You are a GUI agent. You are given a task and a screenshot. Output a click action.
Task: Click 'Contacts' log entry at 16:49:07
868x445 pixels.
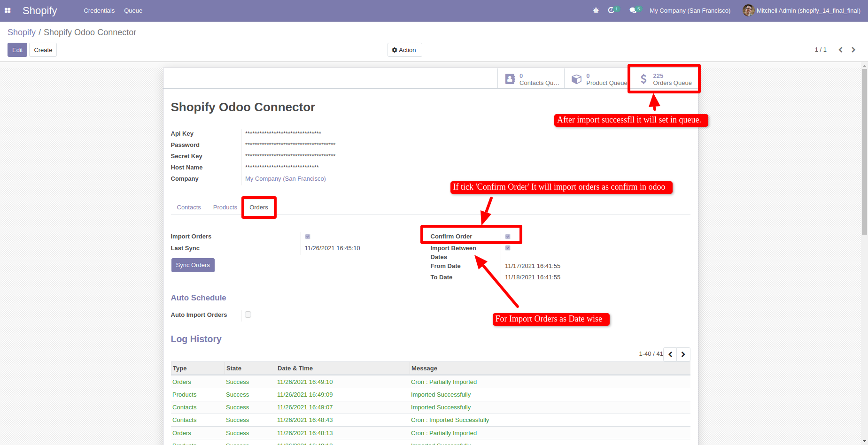click(x=431, y=407)
